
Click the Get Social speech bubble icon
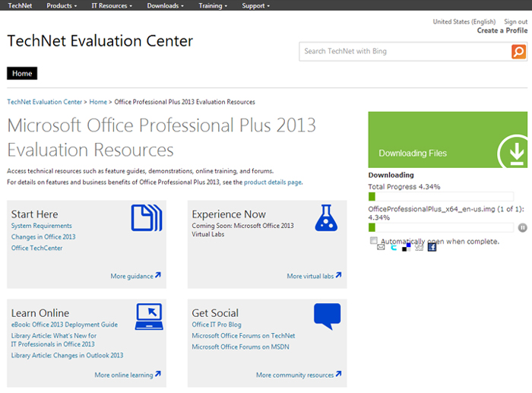pyautogui.click(x=327, y=316)
